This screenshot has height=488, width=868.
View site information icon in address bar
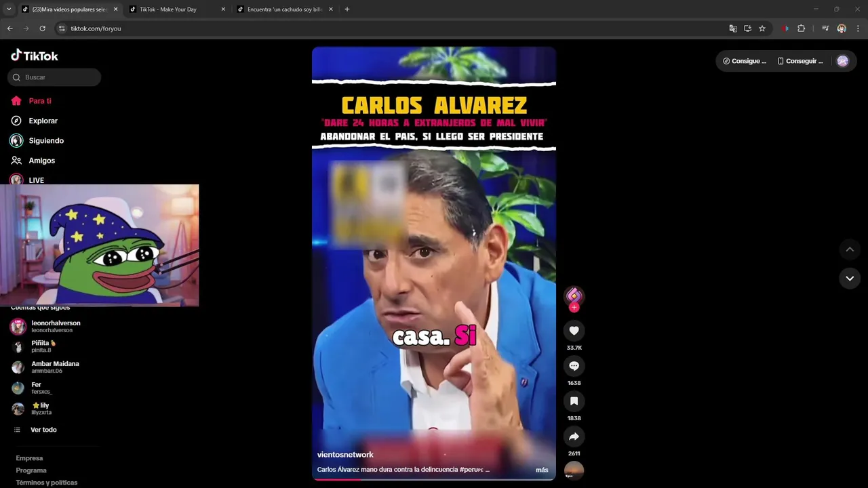(x=62, y=28)
